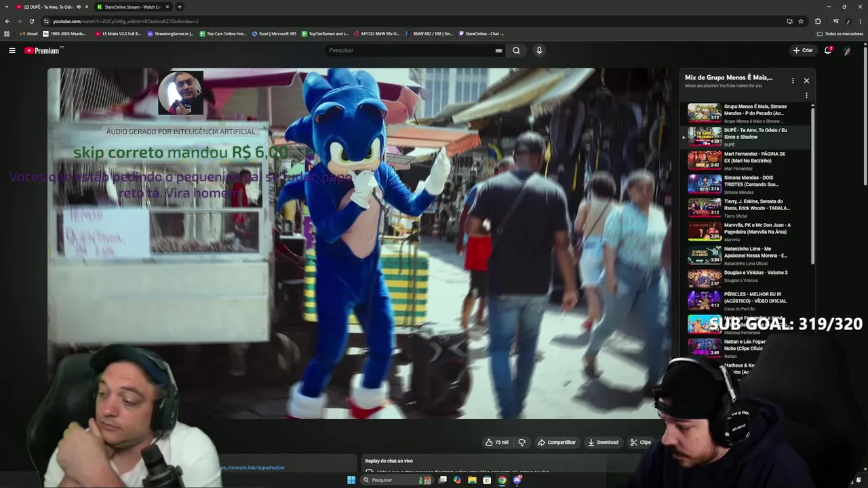Go forward in browser history
This screenshot has height=488, width=868.
click(20, 21)
